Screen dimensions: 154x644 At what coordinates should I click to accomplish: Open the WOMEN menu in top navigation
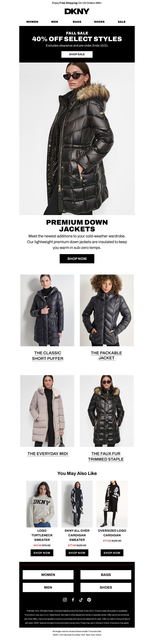pos(32,22)
